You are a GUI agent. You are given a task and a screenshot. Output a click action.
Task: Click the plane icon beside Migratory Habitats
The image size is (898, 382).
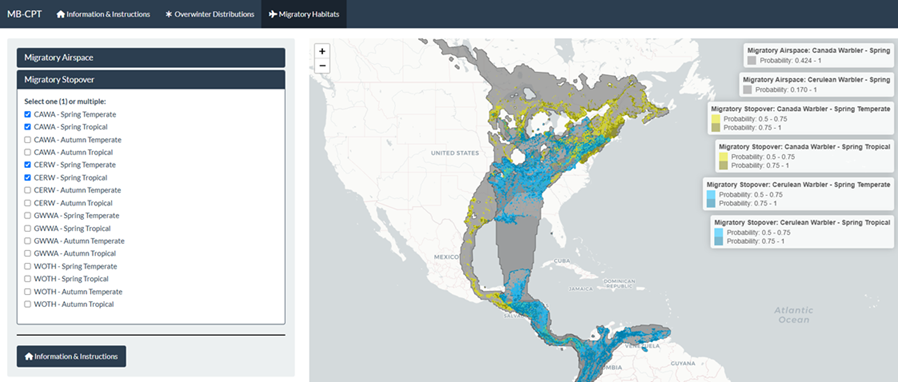click(273, 14)
